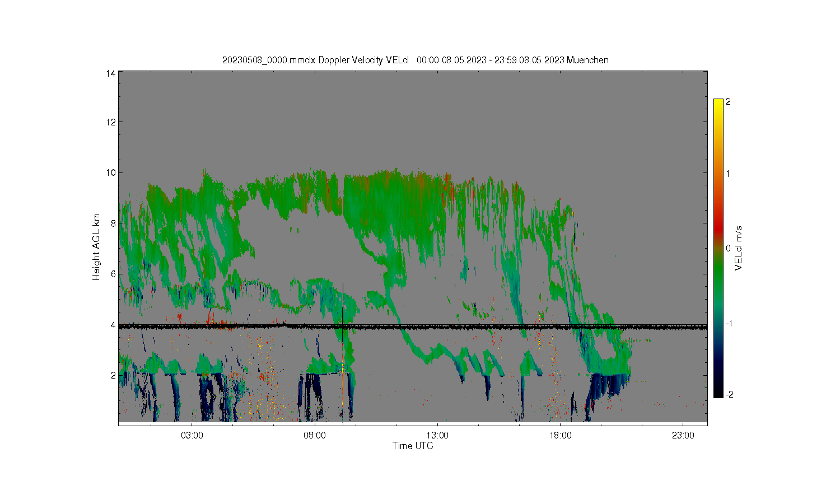
Task: Click the 08:00 time tick label
Action: (315, 435)
